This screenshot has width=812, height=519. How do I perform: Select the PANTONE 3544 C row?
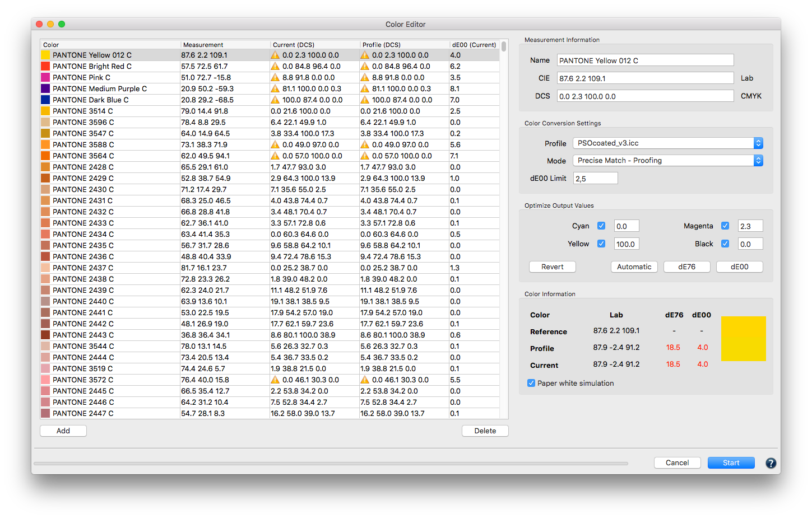tap(270, 346)
